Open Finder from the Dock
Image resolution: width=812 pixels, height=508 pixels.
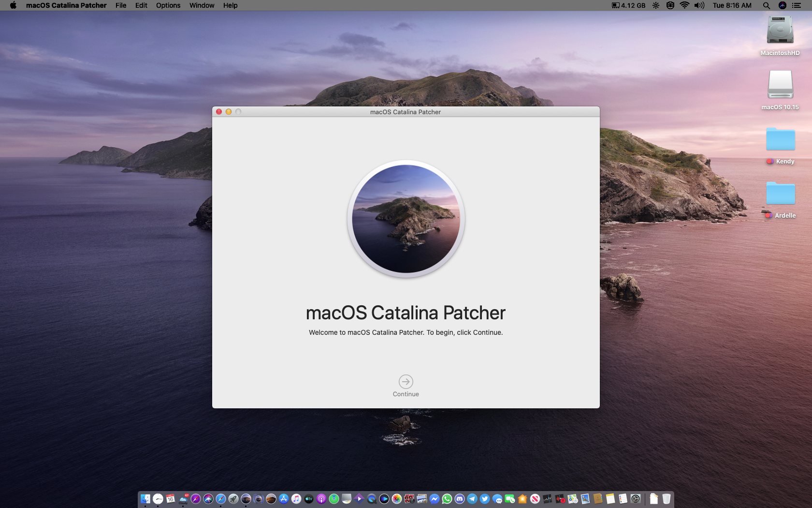145,499
